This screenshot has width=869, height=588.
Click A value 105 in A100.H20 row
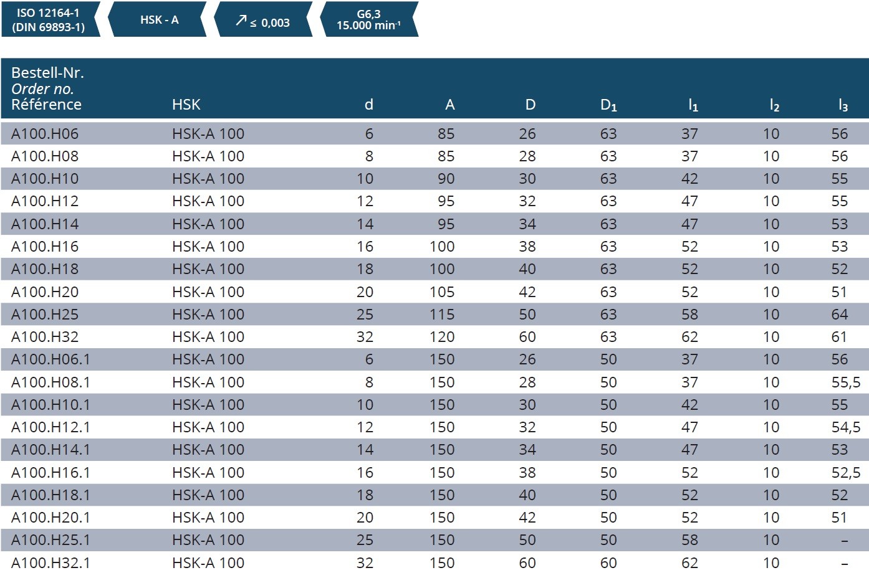442,292
